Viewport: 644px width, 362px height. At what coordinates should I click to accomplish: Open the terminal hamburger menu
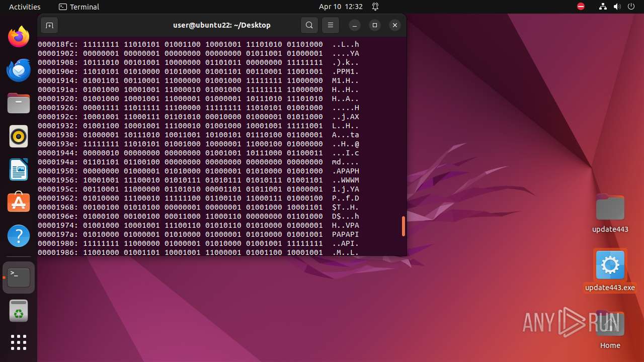(x=331, y=25)
